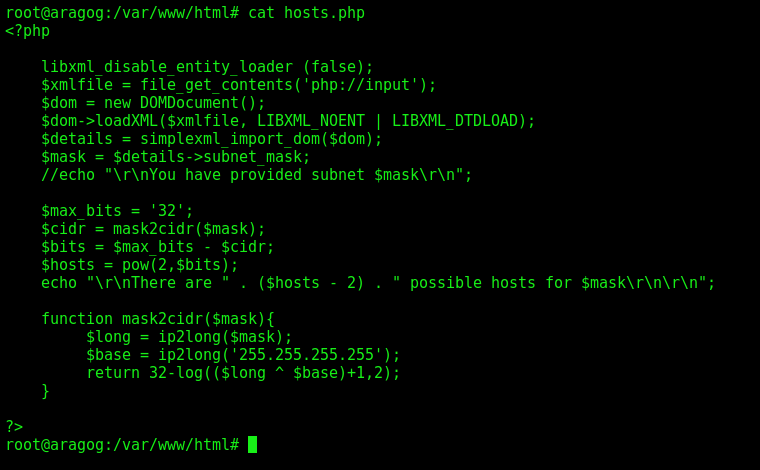Click 'function mask2cidr($mask){' declaration
This screenshot has width=760, height=470.
(158, 319)
